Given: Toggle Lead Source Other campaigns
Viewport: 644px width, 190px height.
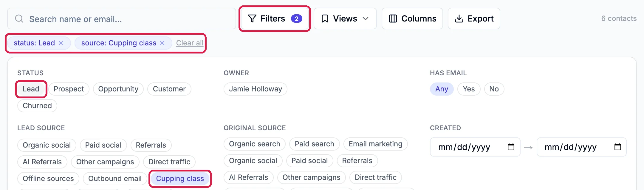Looking at the screenshot, I should tap(105, 162).
